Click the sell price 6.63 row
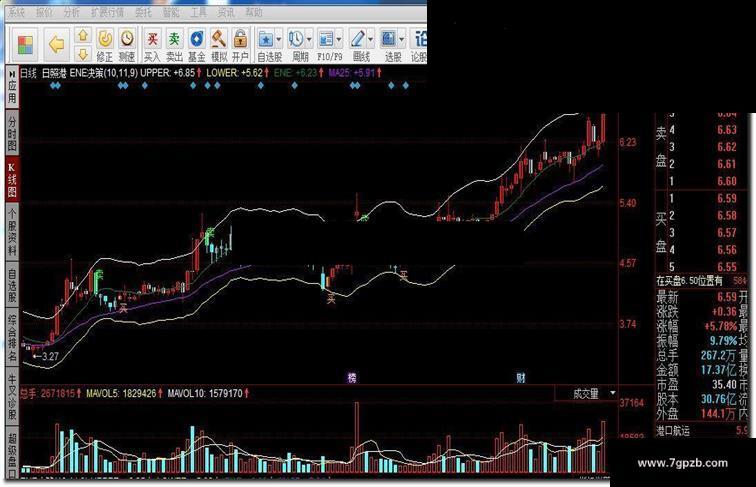Viewport: 756px width, 487px height. [x=704, y=130]
